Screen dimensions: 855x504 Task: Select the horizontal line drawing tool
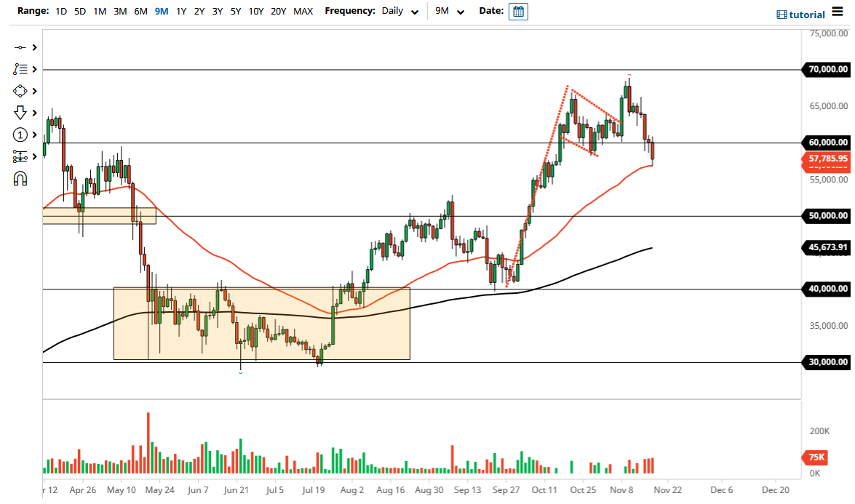[x=20, y=47]
